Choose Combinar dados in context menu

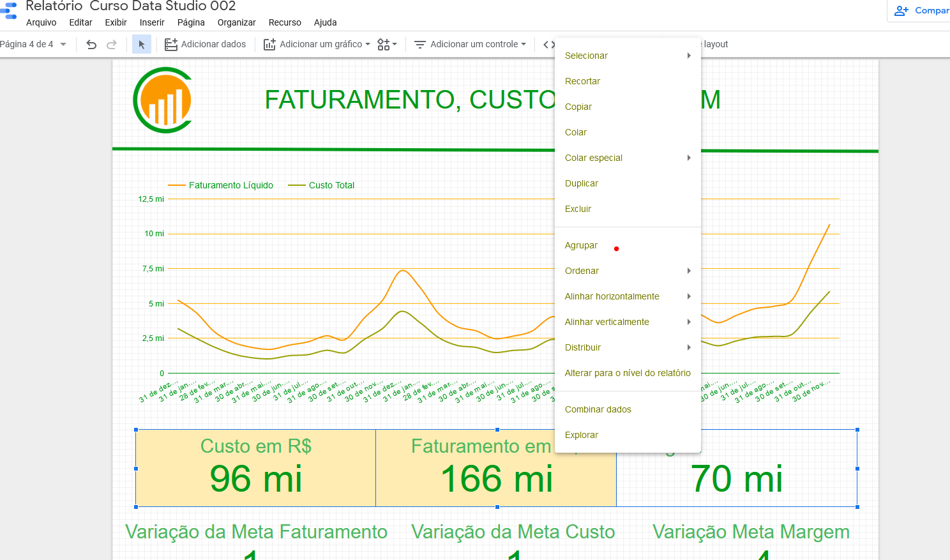click(x=628, y=409)
